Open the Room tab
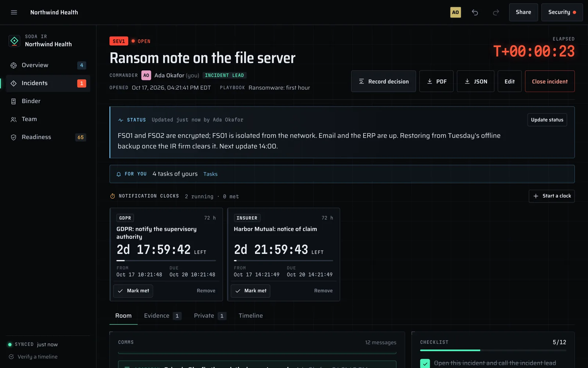The image size is (588, 368). (123, 316)
